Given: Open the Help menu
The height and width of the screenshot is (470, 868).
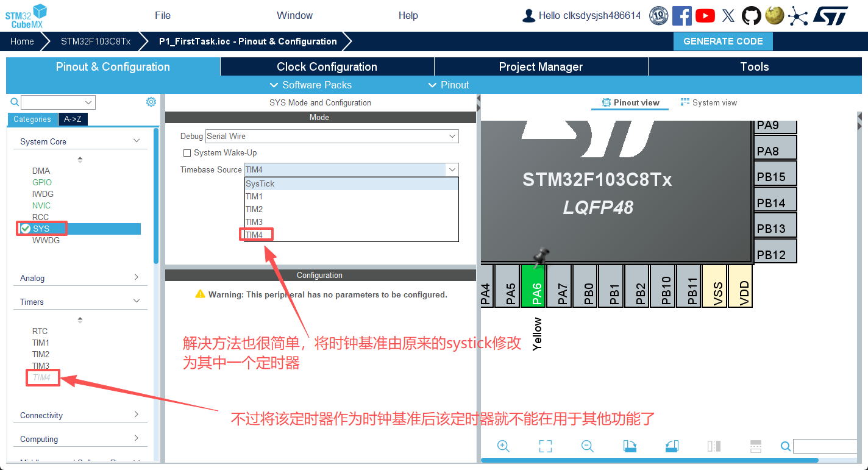Looking at the screenshot, I should [408, 15].
